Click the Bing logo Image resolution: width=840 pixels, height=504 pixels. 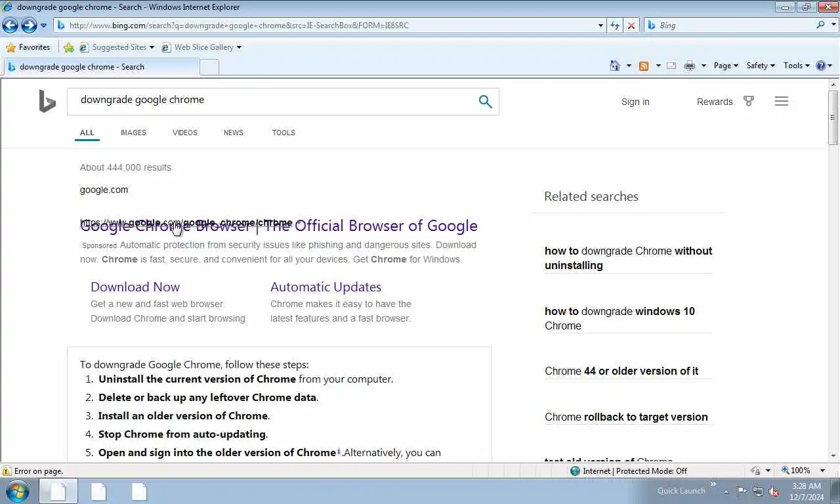tap(47, 102)
